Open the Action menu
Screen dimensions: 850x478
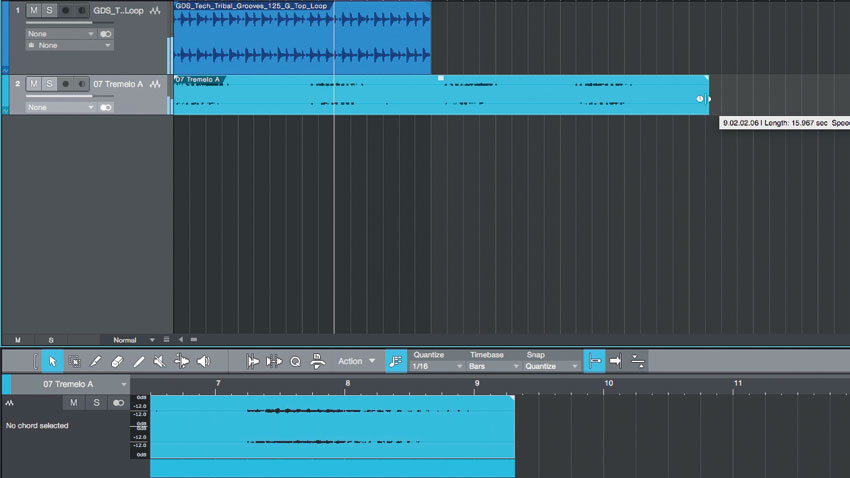coord(356,361)
